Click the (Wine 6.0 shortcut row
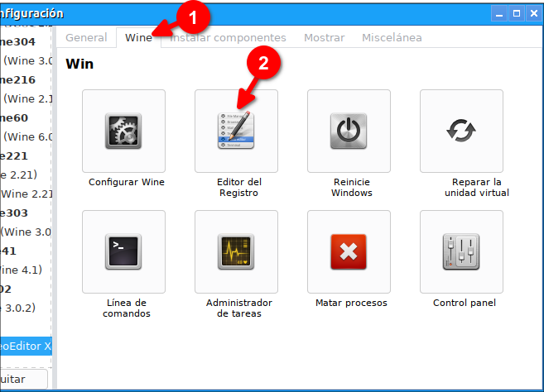This screenshot has width=544, height=392. tap(28, 137)
